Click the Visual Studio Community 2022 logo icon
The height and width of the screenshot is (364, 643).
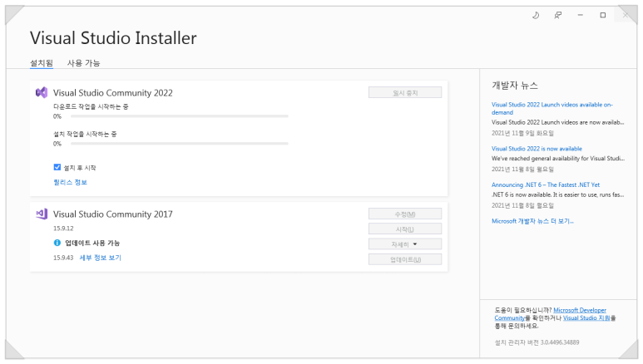point(42,92)
